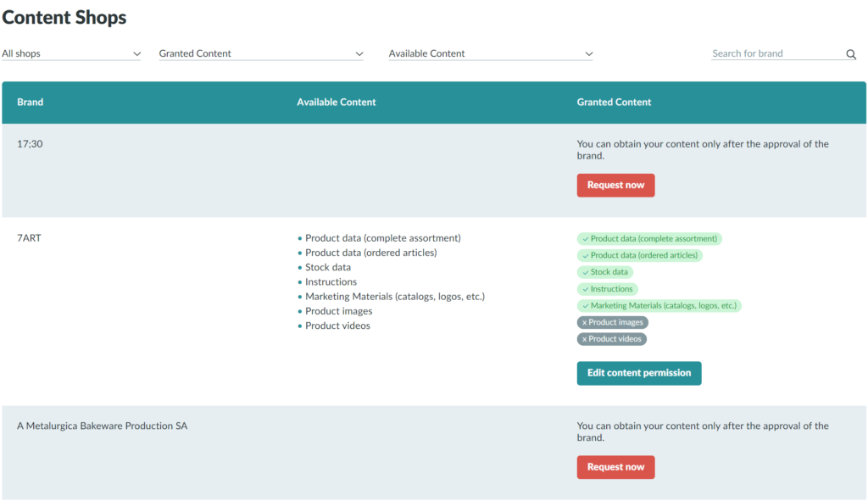Click the "Product data (complete assortment)" granted badge
868x501 pixels.
tap(649, 238)
